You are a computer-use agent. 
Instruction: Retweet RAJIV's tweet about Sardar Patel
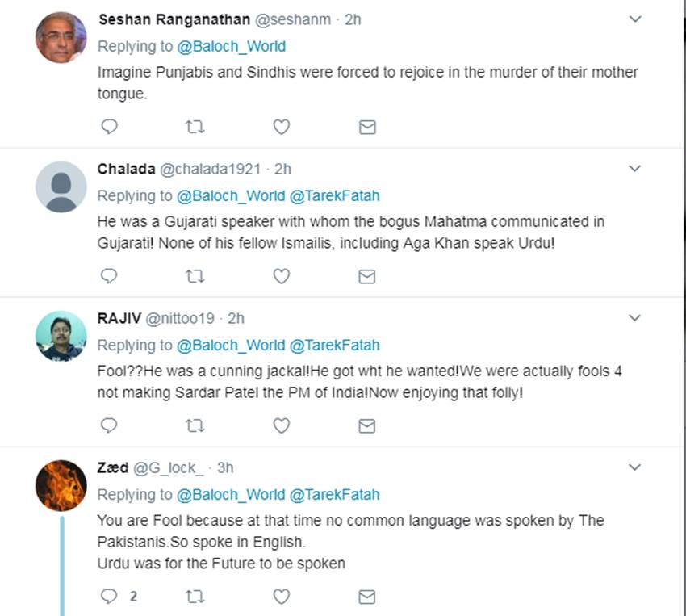pyautogui.click(x=195, y=425)
